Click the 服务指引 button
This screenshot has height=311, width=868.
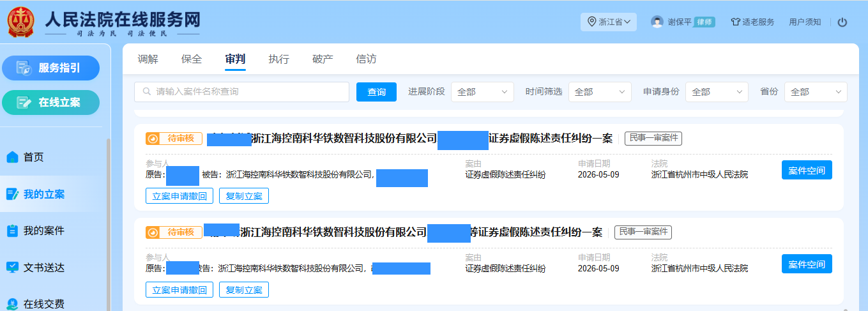pyautogui.click(x=51, y=68)
